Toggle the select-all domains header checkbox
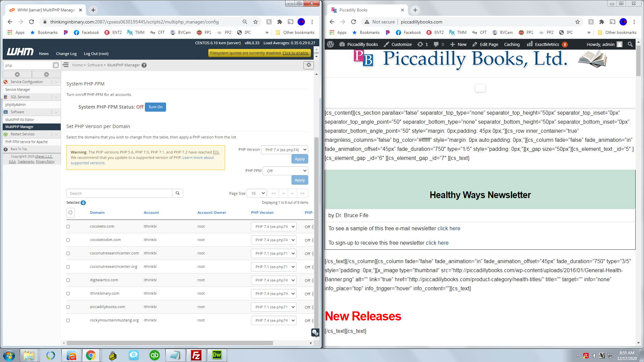644x362 pixels. coord(70,213)
